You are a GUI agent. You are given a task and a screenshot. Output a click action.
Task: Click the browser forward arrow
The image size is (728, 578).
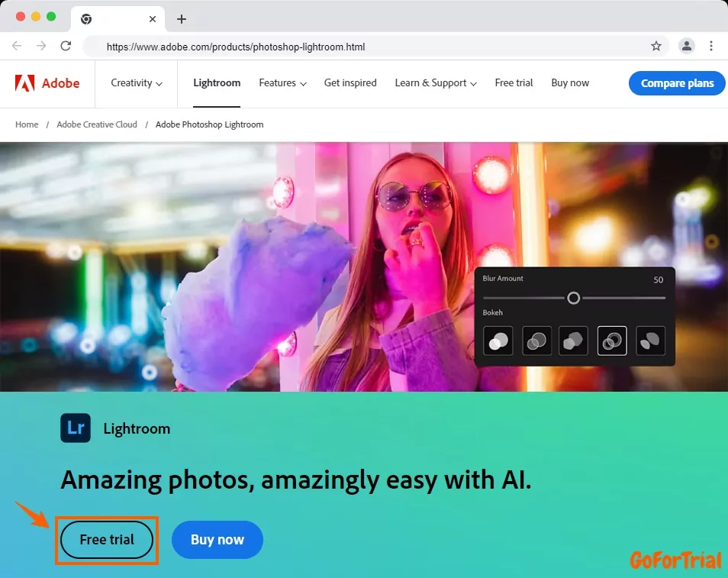point(41,46)
